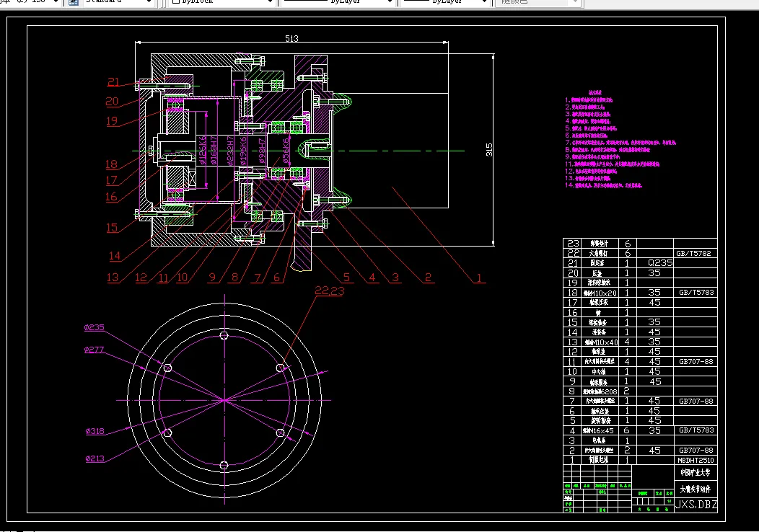Click balloon label 19 in section view

[x=112, y=120]
